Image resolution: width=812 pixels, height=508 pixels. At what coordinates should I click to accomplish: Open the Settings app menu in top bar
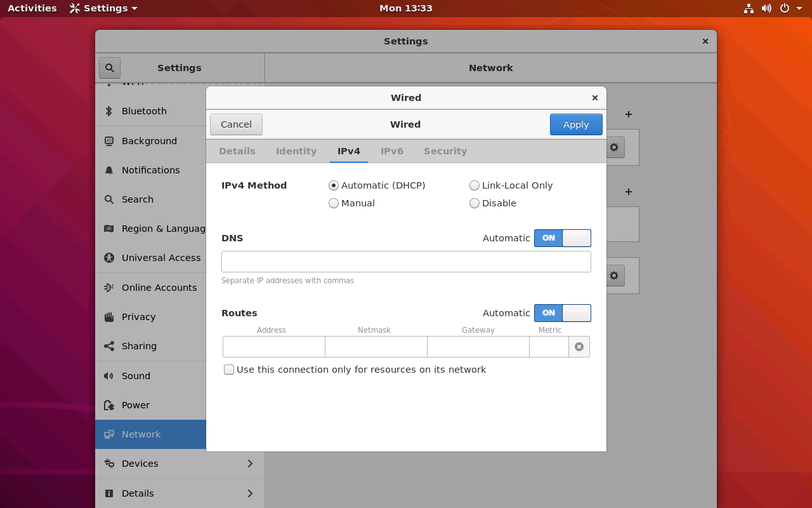pos(104,8)
